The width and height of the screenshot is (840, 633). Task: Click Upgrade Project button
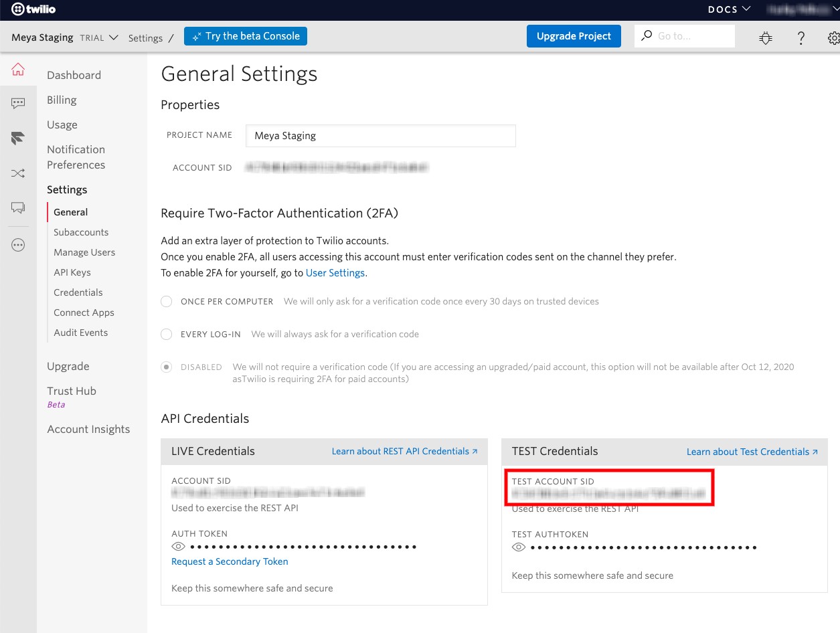click(x=574, y=36)
